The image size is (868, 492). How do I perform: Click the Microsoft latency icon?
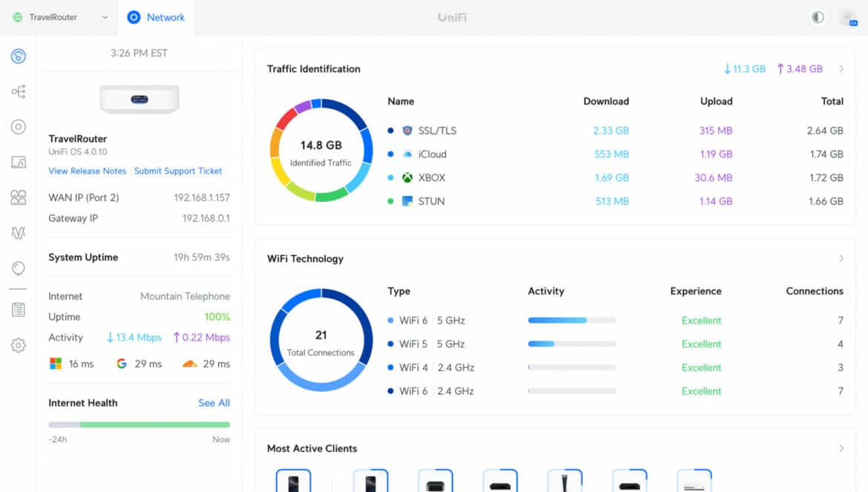56,364
